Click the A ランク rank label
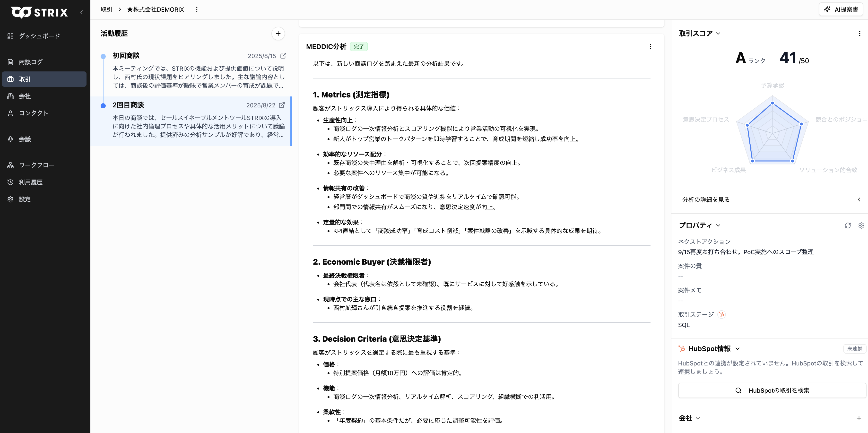This screenshot has height=433, width=868. pos(750,58)
